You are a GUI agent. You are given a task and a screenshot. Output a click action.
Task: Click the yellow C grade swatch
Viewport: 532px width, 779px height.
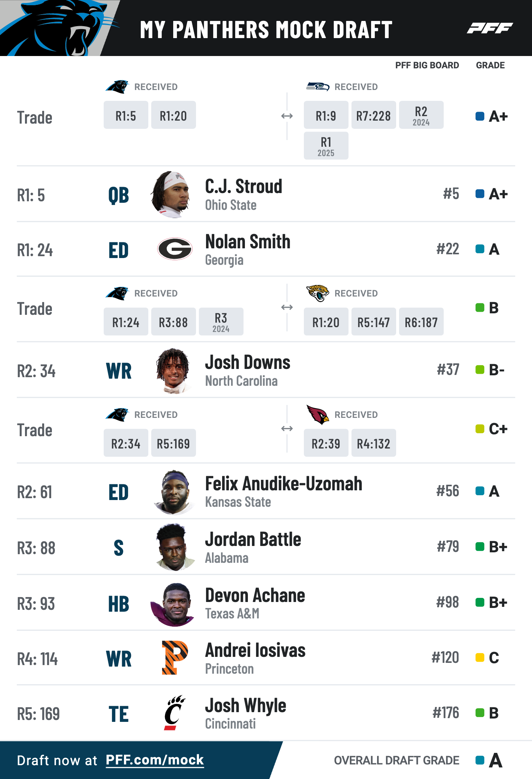[x=480, y=657]
